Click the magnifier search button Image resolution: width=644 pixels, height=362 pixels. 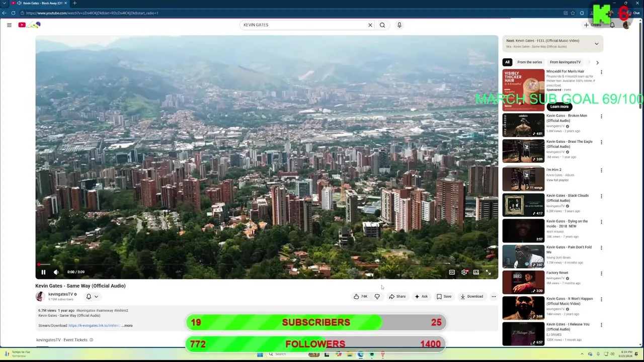[x=382, y=25]
